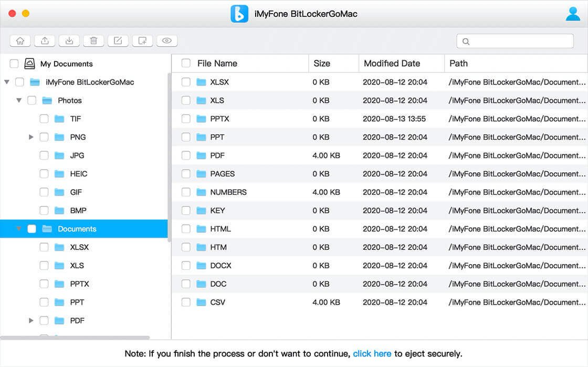
Task: Select the XLS file name in list
Action: click(217, 100)
